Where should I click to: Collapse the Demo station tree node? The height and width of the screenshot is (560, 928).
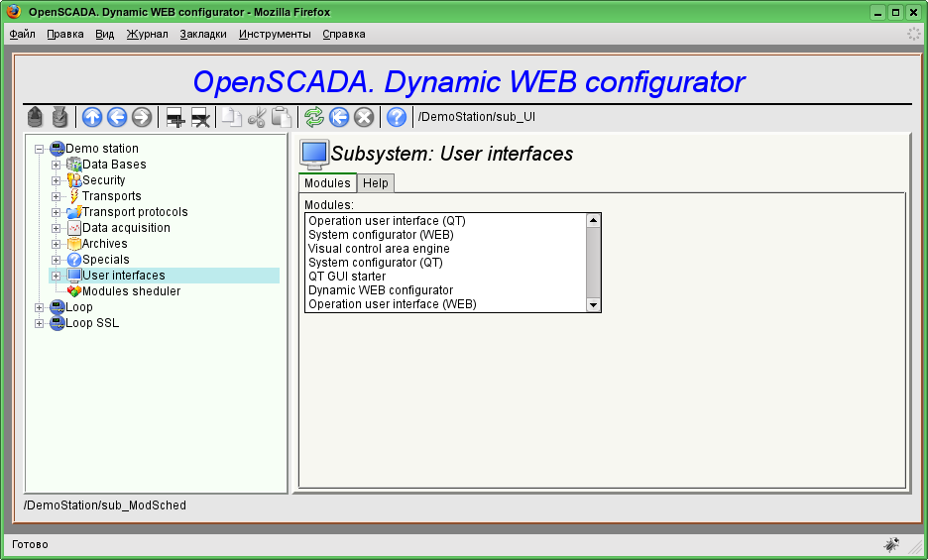pos(39,149)
